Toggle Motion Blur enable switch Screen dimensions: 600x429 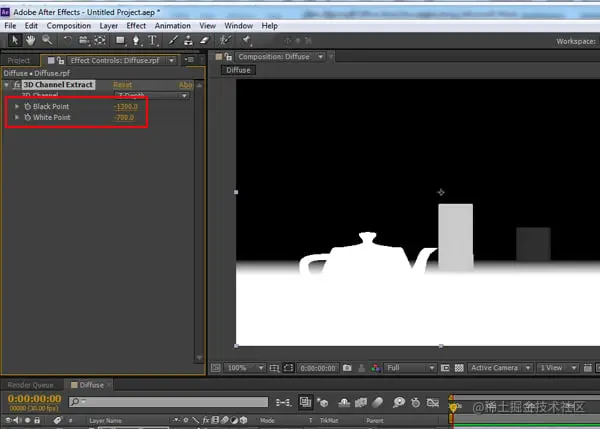(x=377, y=403)
